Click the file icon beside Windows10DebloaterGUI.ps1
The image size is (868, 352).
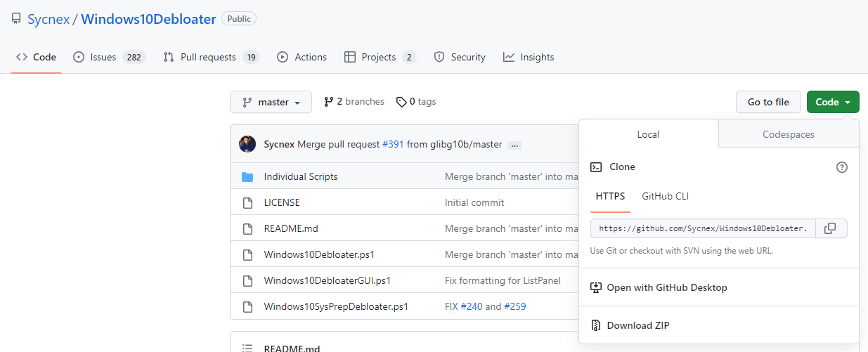click(x=247, y=280)
